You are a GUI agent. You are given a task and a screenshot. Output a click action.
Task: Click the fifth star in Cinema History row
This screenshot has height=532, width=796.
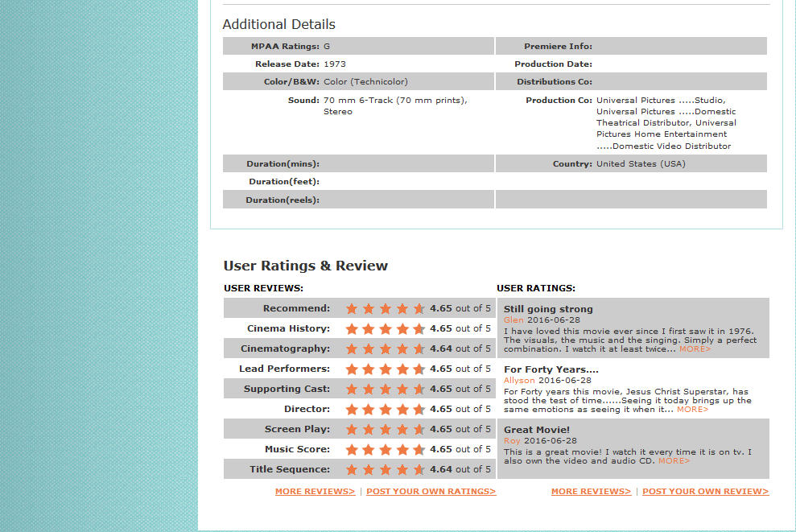419,328
